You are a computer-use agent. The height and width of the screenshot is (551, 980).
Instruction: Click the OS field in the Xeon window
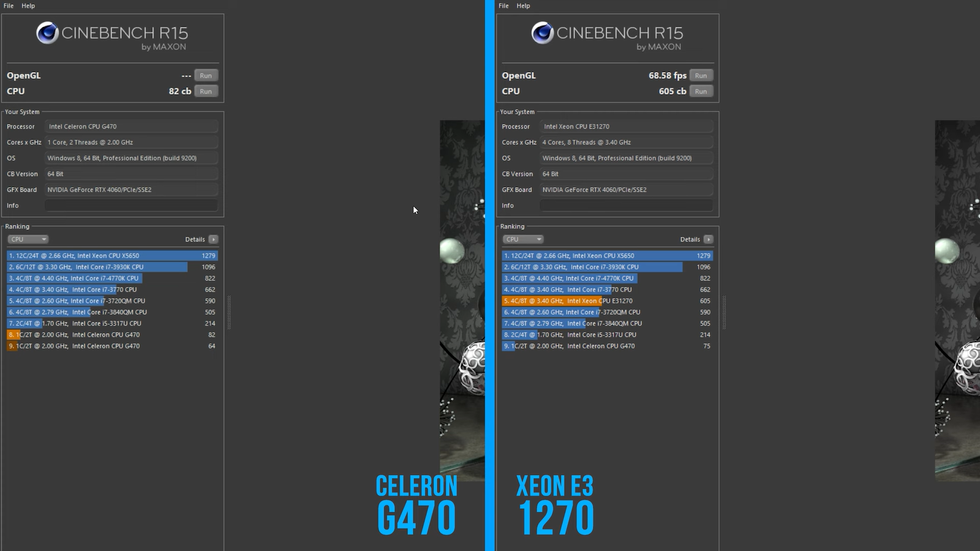coord(626,158)
